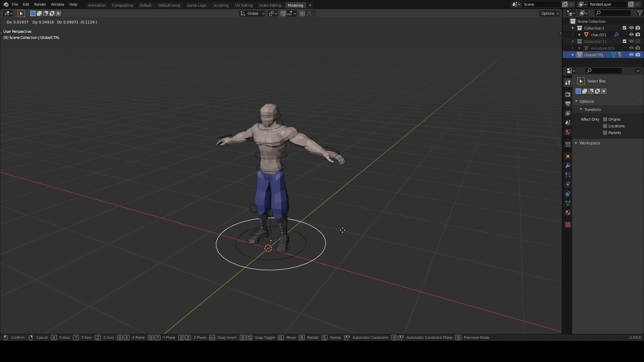Open the pivot point dropdown

tap(273, 13)
